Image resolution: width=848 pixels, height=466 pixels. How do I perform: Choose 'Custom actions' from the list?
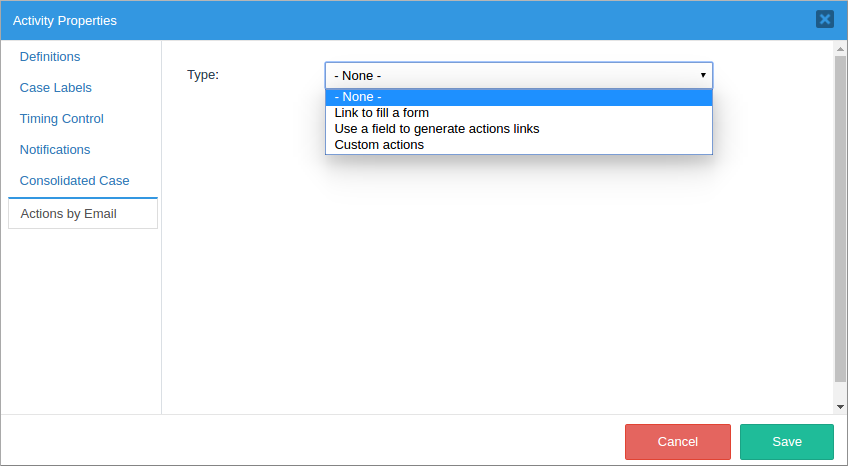click(x=379, y=145)
